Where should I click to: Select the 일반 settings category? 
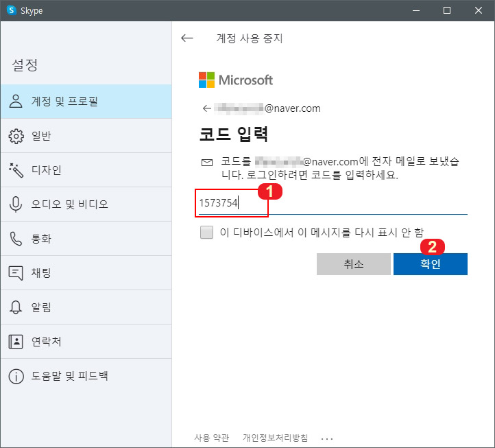click(x=86, y=136)
